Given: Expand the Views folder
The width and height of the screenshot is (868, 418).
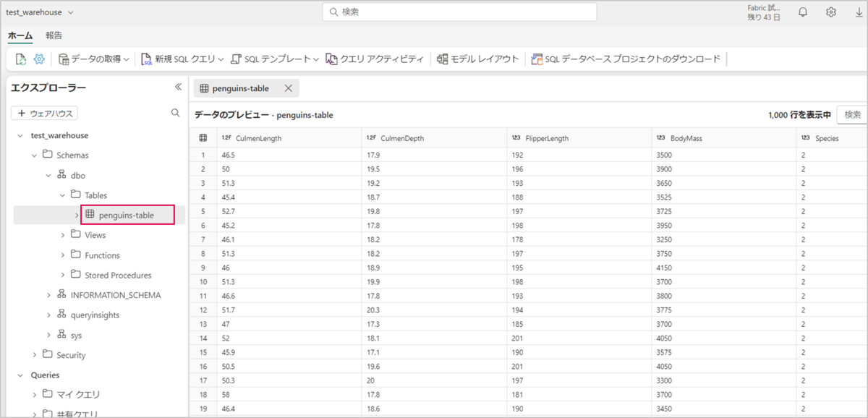Looking at the screenshot, I should point(62,235).
